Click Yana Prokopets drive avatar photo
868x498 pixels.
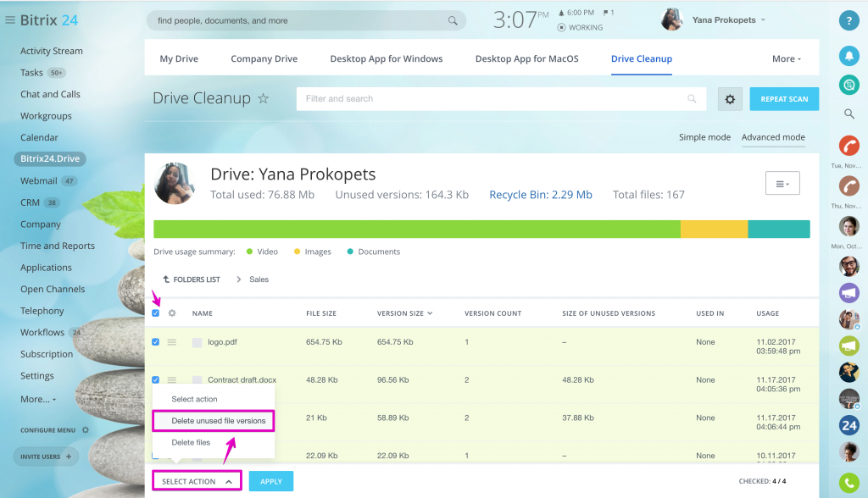point(175,184)
